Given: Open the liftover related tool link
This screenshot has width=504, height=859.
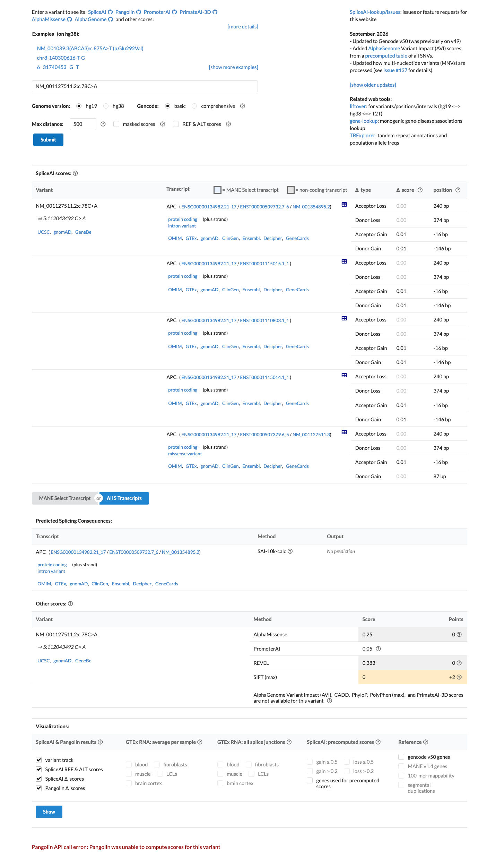Looking at the screenshot, I should point(358,106).
